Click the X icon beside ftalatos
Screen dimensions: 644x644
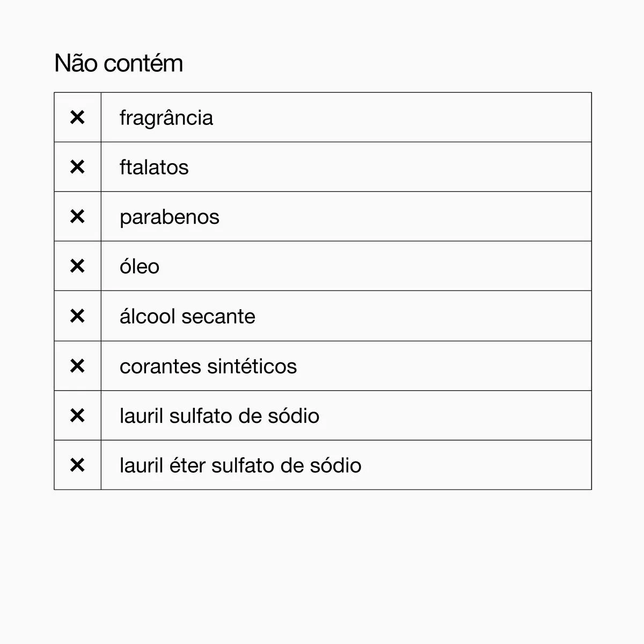coord(77,167)
